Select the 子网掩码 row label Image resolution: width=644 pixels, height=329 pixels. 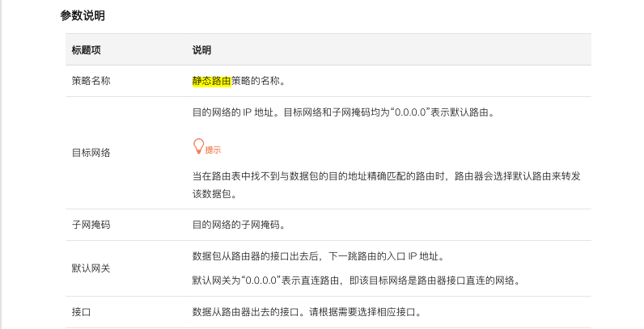pyautogui.click(x=91, y=224)
